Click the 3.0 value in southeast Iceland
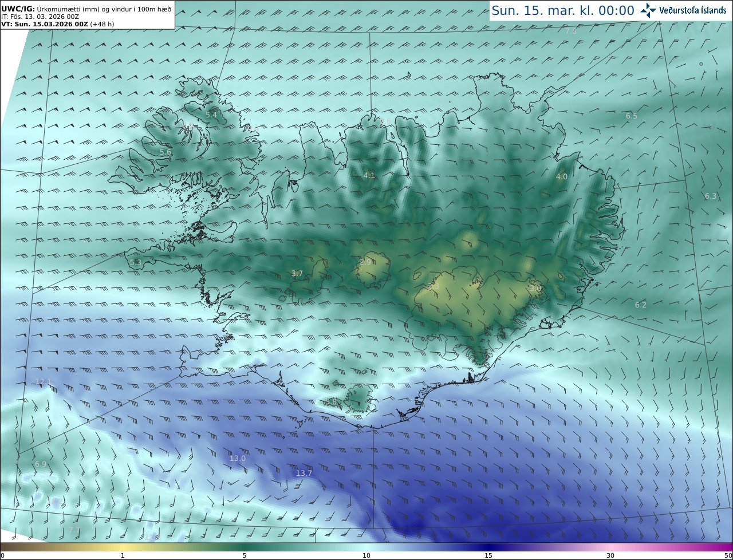Viewport: 733px width, 560px height. 535,289
